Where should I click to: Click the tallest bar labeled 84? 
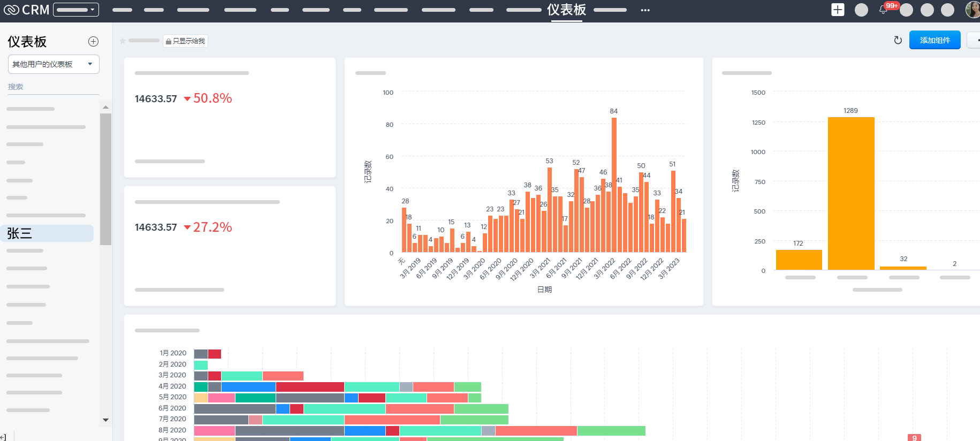coord(614,185)
